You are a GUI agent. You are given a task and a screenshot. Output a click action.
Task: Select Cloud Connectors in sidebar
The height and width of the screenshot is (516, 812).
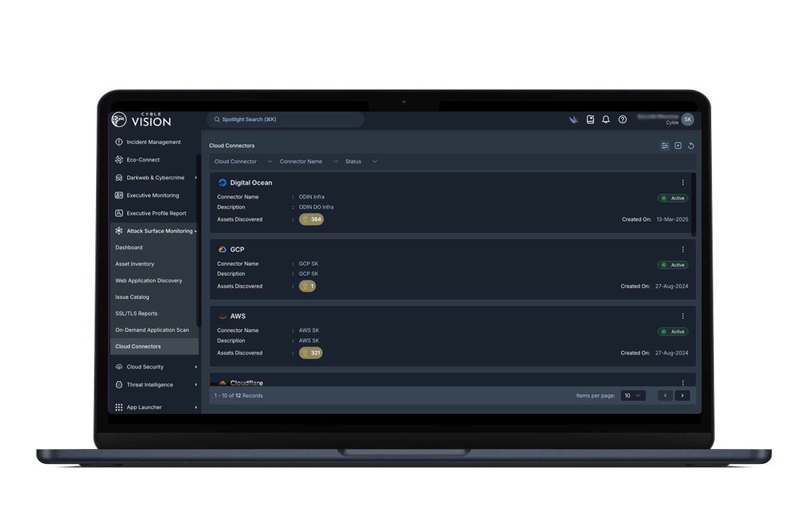click(x=154, y=347)
